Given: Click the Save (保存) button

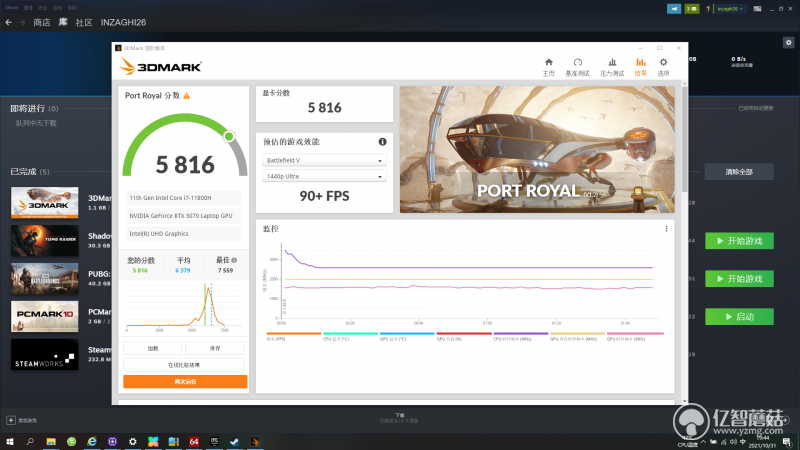Looking at the screenshot, I should point(215,348).
